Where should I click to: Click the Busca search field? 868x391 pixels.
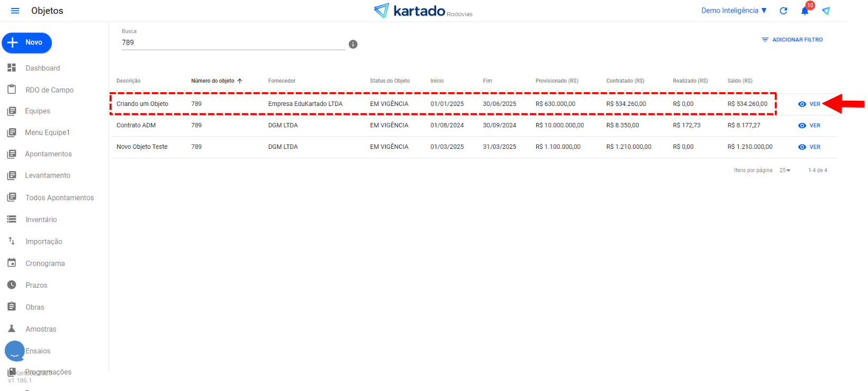pos(233,42)
